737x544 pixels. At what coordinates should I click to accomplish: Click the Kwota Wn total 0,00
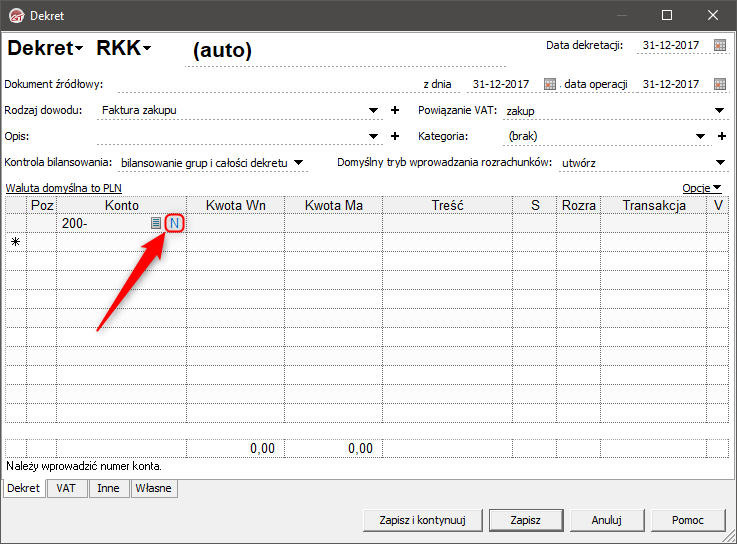[262, 449]
